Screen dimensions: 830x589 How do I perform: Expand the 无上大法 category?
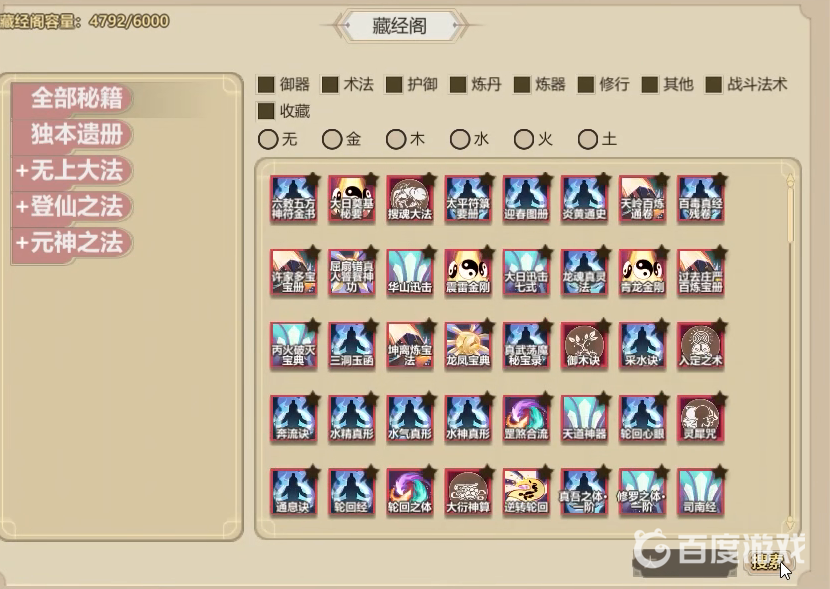tap(72, 171)
